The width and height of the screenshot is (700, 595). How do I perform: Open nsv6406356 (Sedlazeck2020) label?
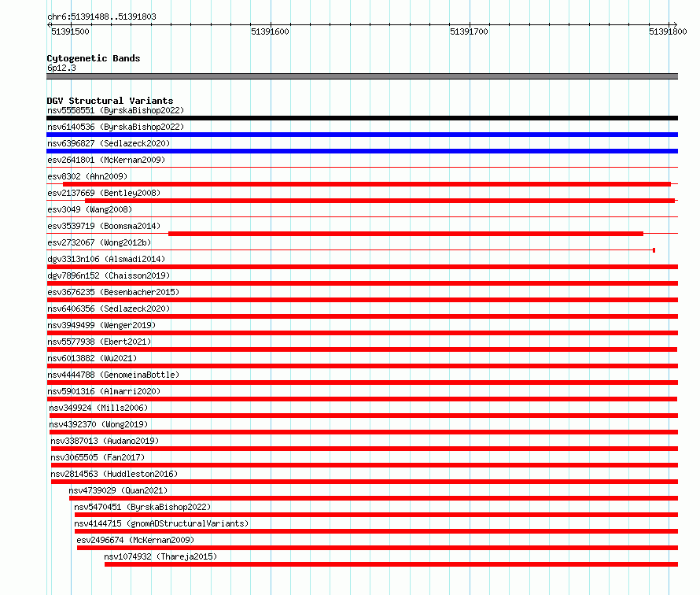pyautogui.click(x=109, y=309)
